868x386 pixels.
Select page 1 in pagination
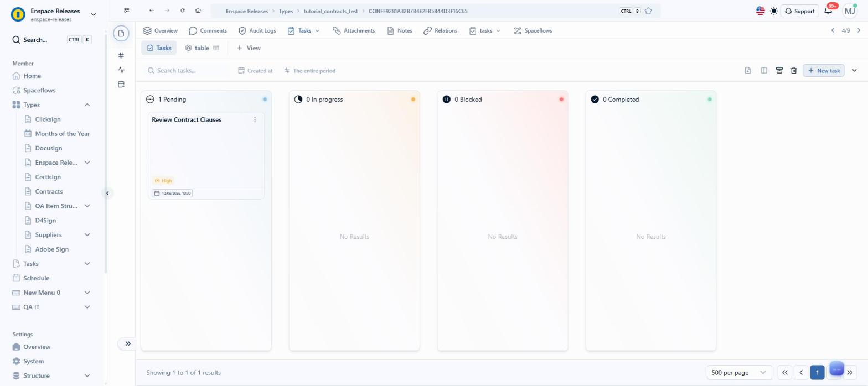(817, 373)
